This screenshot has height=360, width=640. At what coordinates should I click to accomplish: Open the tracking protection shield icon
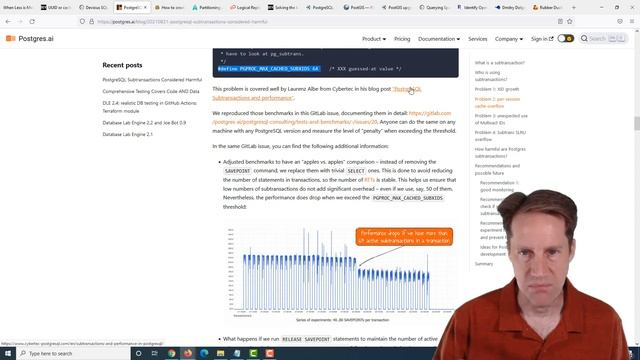[82, 22]
